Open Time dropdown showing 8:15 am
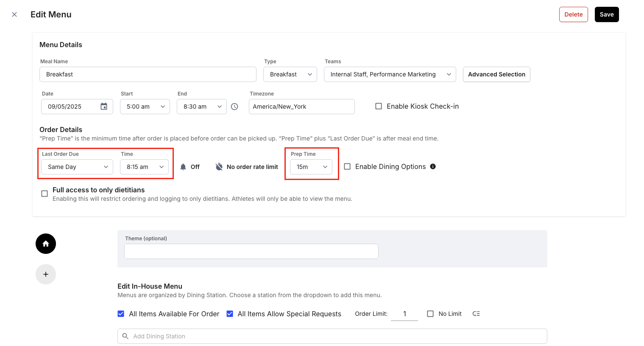The image size is (644, 346). 144,167
